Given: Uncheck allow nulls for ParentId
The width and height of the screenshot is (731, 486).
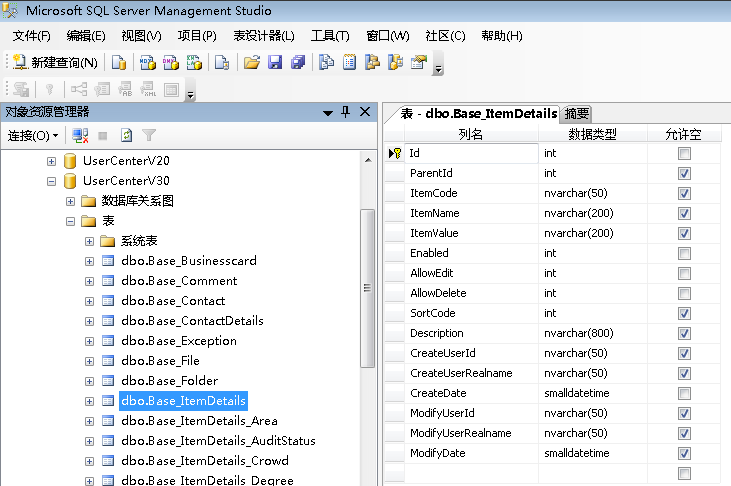Looking at the screenshot, I should click(x=684, y=174).
